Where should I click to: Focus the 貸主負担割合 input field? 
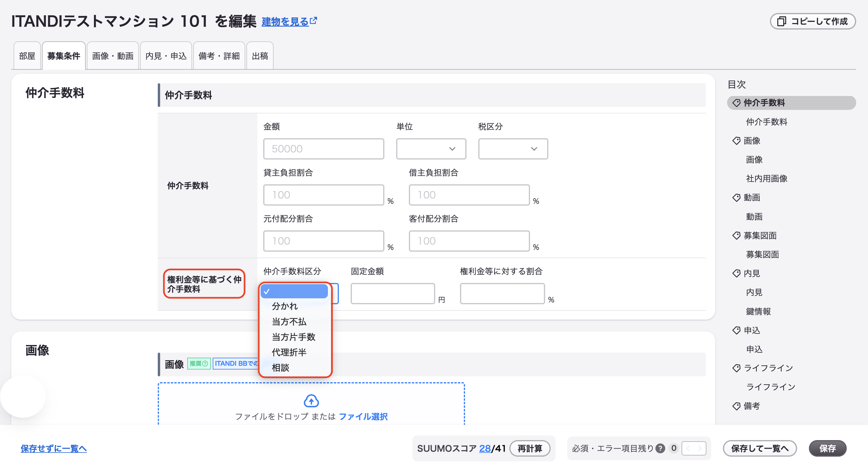324,195
